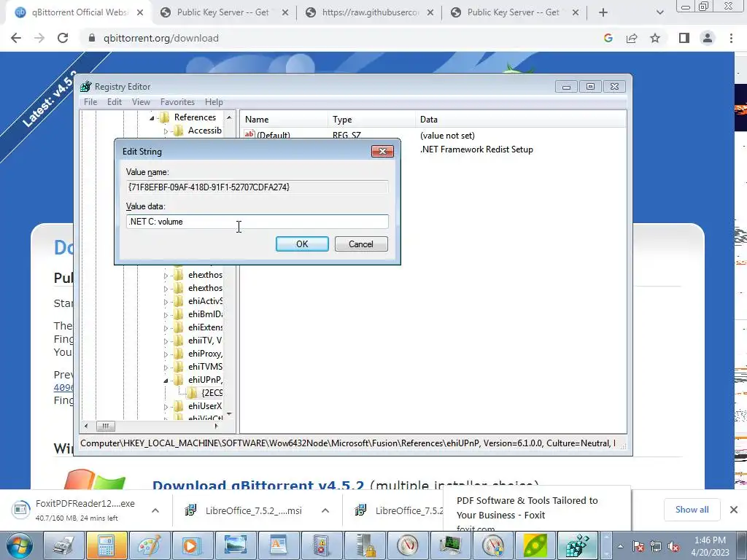Viewport: 747px width, 560px height.
Task: Click the muted volume tray icon
Action: [674, 547]
